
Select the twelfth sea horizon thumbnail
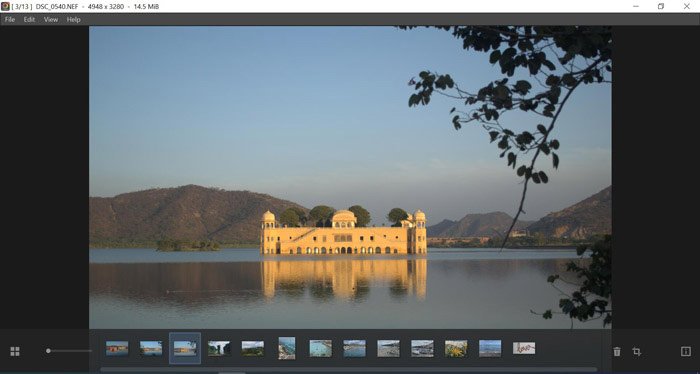490,349
